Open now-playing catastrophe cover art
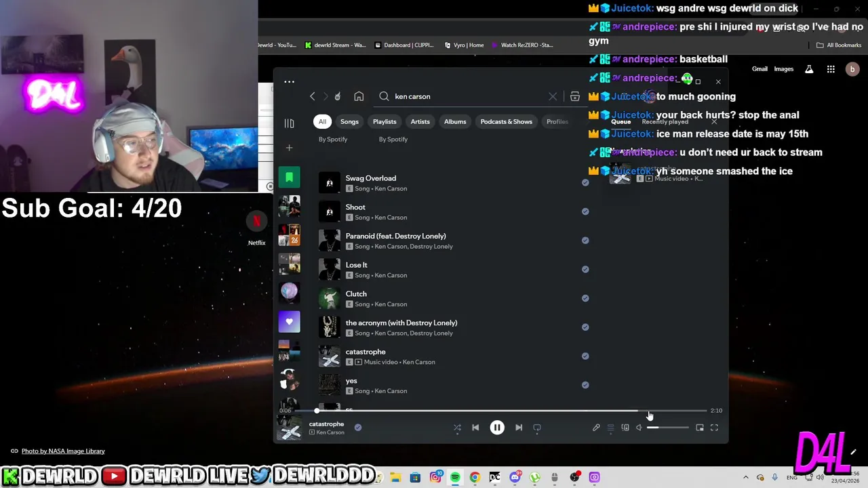 click(290, 428)
